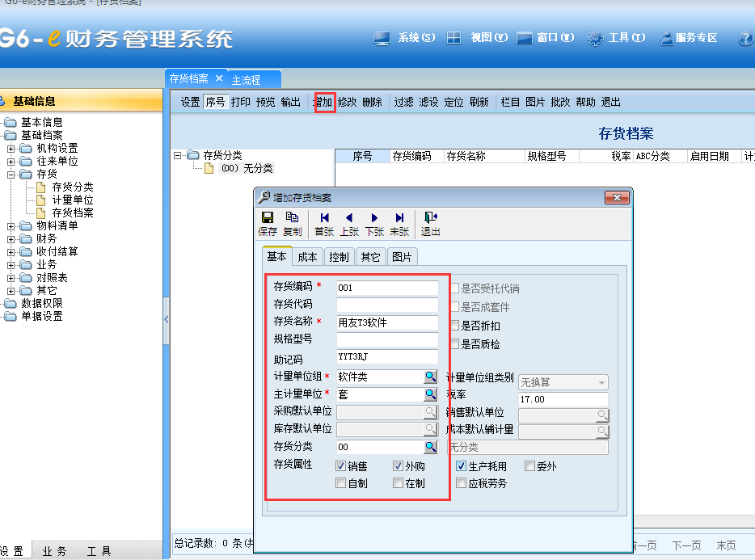Click the Exit (退出) door icon in dialog
The width and height of the screenshot is (755, 560).
431,217
